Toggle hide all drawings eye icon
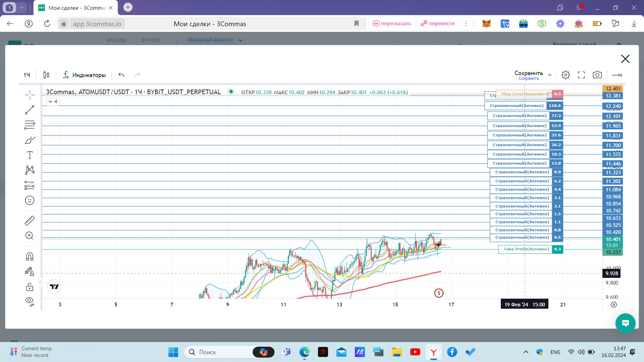 30,301
